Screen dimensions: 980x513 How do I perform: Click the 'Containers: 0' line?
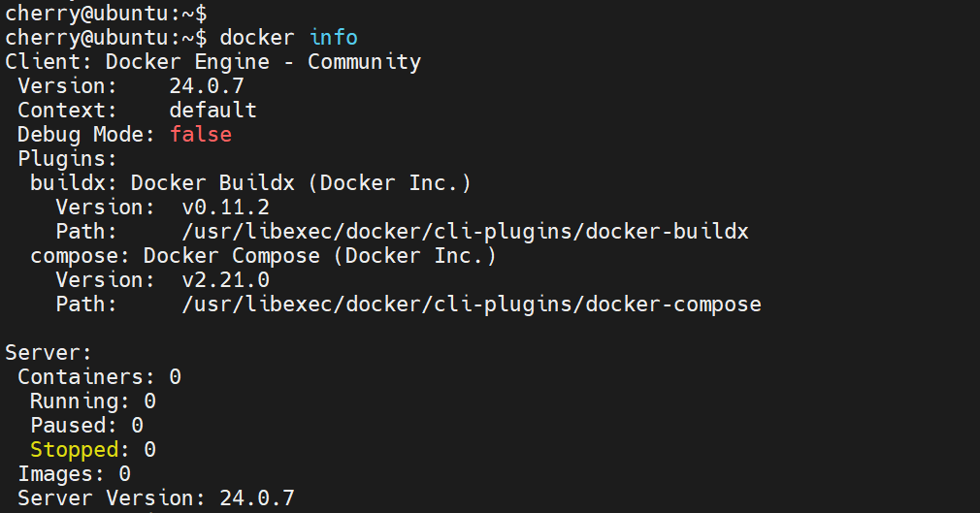coord(99,377)
